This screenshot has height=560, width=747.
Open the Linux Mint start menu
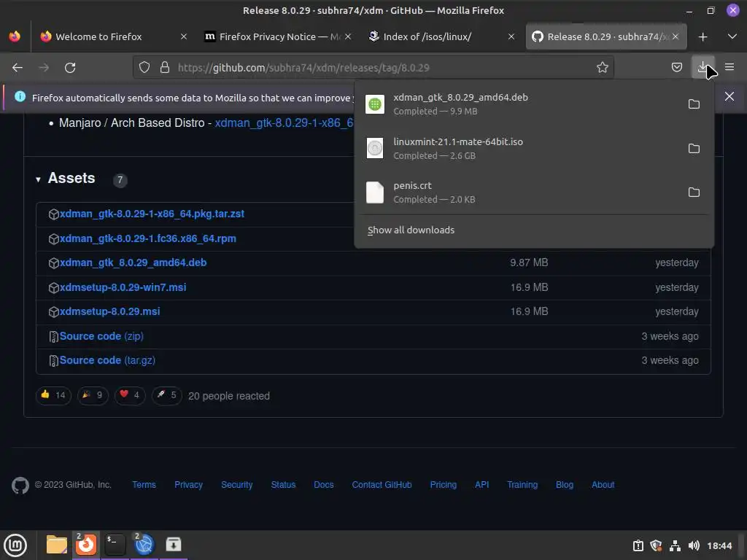[15, 545]
